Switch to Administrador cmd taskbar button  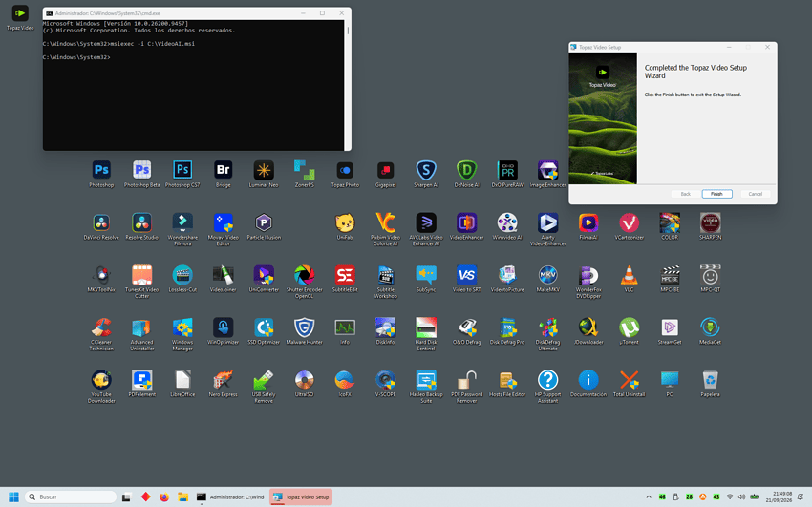click(x=231, y=496)
